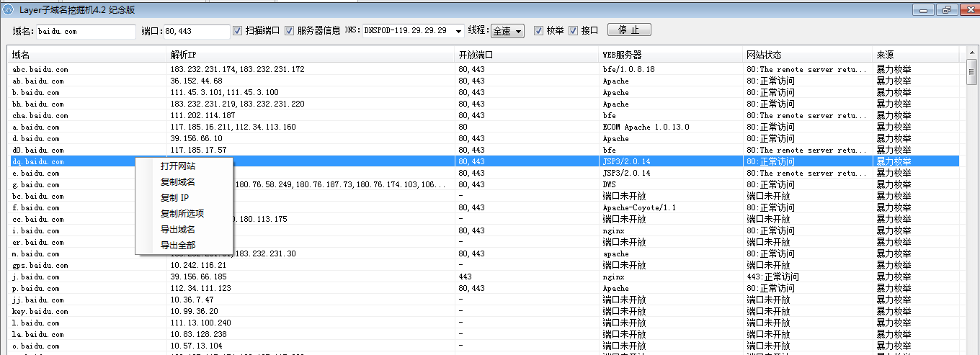Select the j.baidu.com row

point(484,277)
